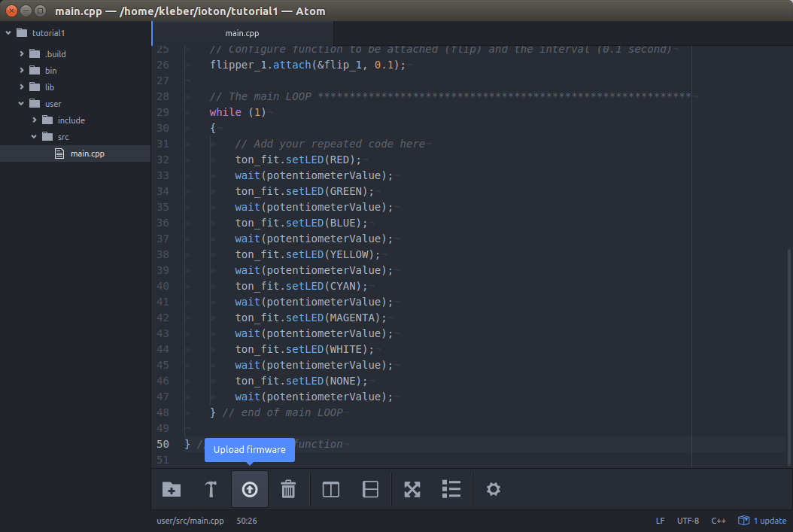Viewport: 793px width, 532px height.
Task: Select the .build folder label
Action: click(56, 53)
